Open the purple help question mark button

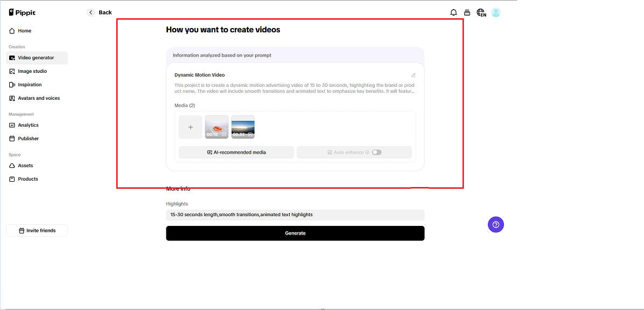496,225
